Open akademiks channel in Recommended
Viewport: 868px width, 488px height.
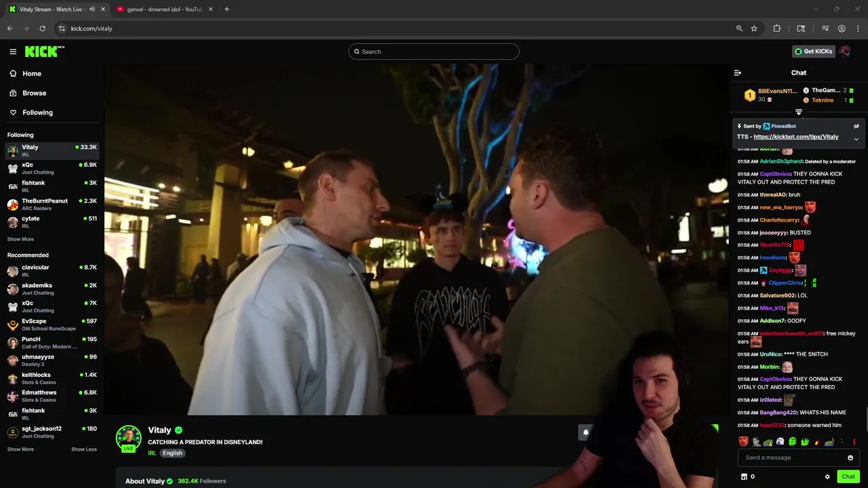point(52,289)
